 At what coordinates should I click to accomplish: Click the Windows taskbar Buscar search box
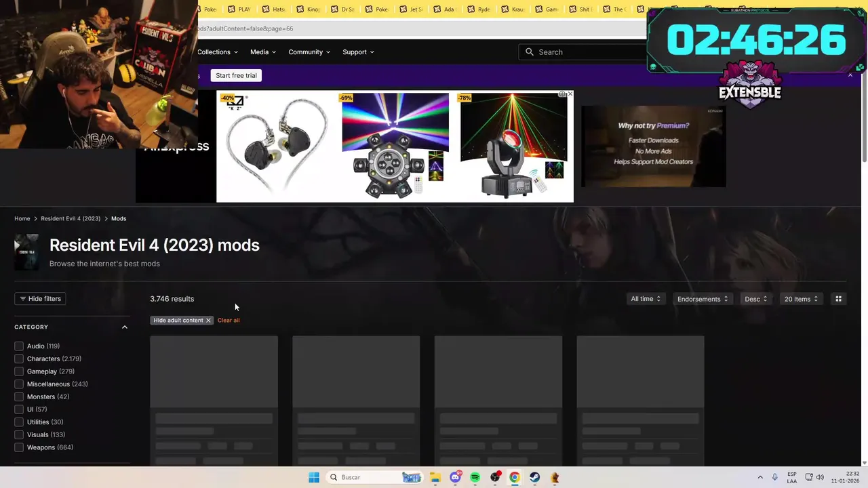374,477
